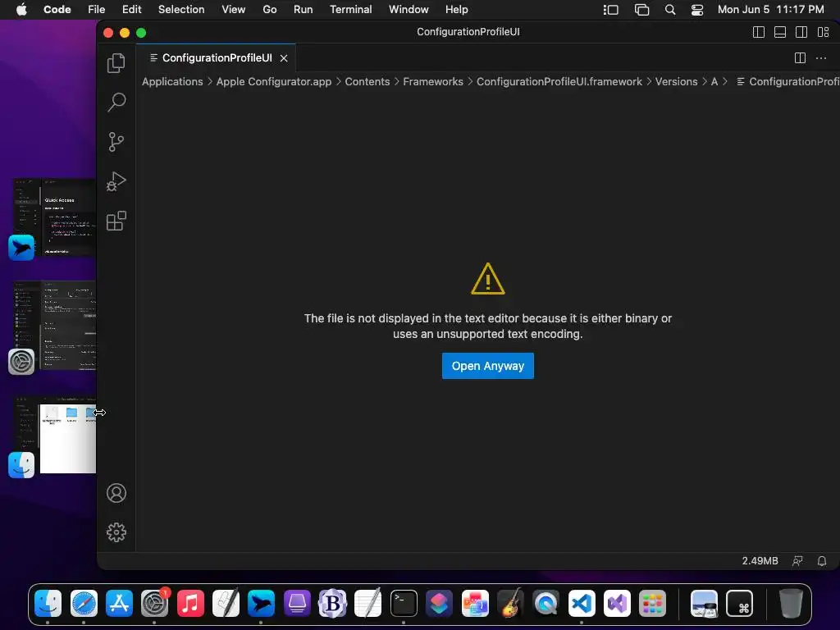The width and height of the screenshot is (840, 630).
Task: Open BBEdit from the Dock
Action: [x=332, y=604]
